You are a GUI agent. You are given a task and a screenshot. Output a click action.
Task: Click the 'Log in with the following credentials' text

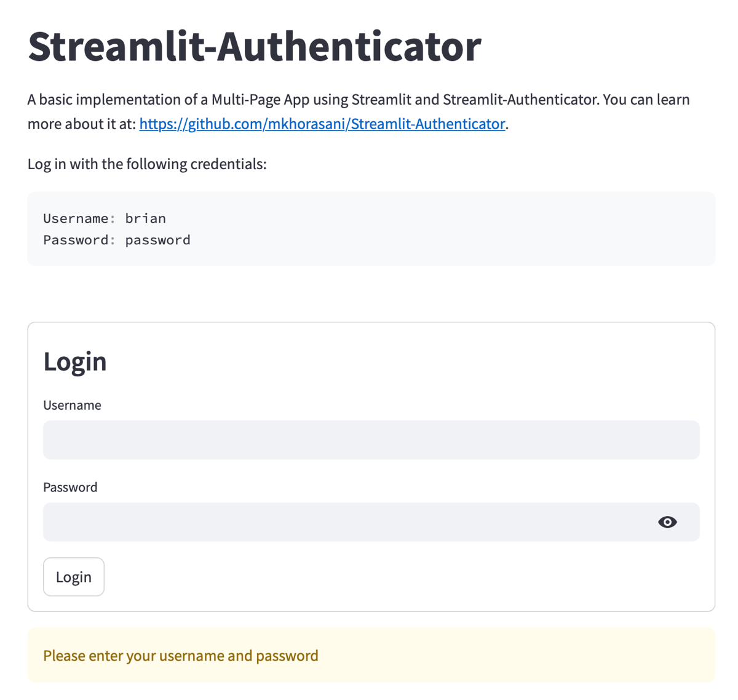(x=146, y=164)
